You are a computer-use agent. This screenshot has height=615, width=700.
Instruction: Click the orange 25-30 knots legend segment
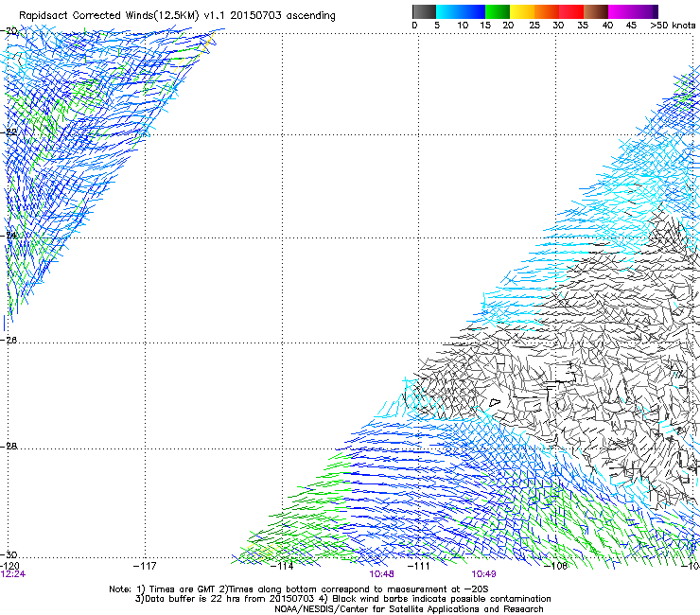coord(547,11)
